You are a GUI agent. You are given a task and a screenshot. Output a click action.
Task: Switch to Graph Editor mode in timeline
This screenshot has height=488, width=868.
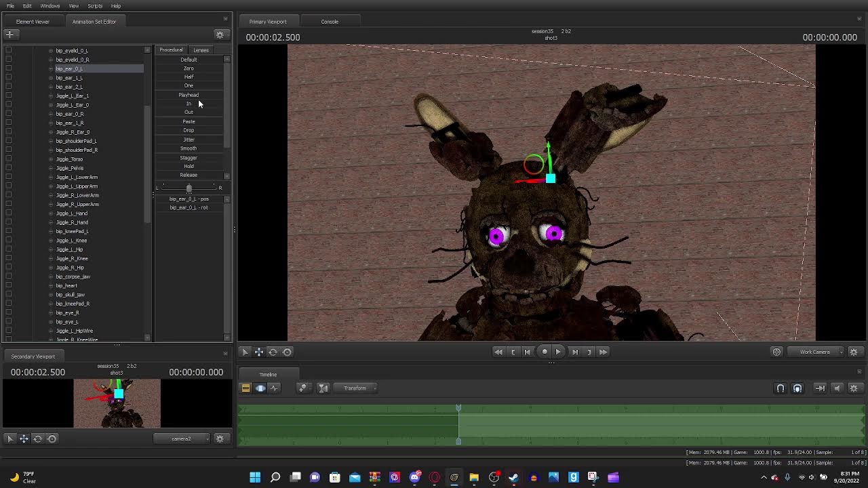point(274,388)
